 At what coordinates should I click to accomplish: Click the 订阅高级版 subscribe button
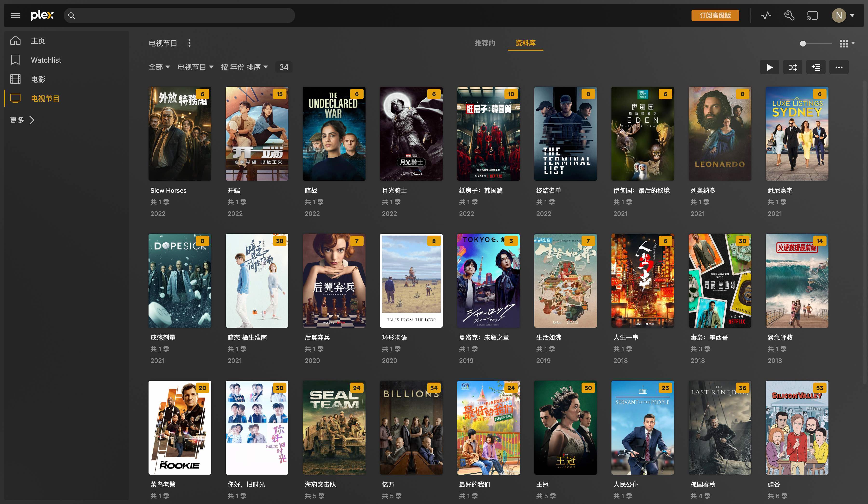pyautogui.click(x=715, y=15)
